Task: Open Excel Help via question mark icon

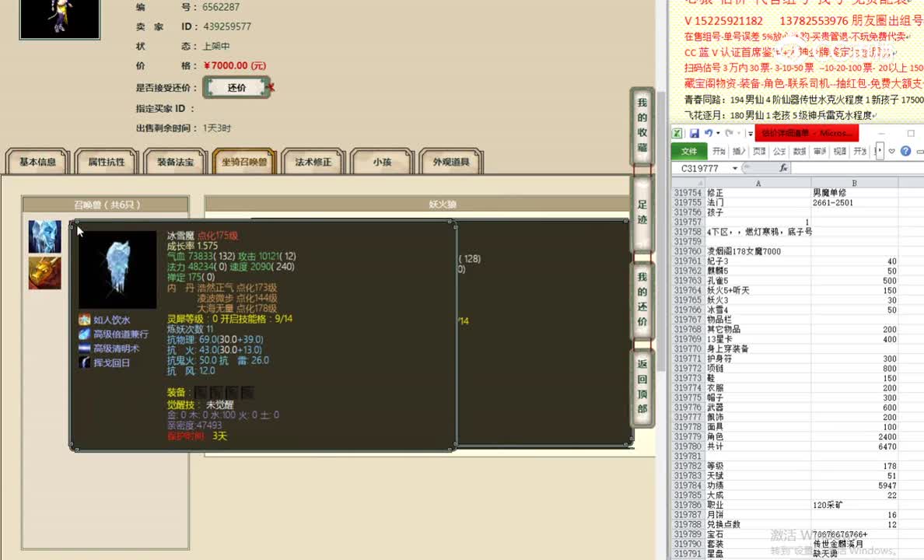Action: [905, 151]
